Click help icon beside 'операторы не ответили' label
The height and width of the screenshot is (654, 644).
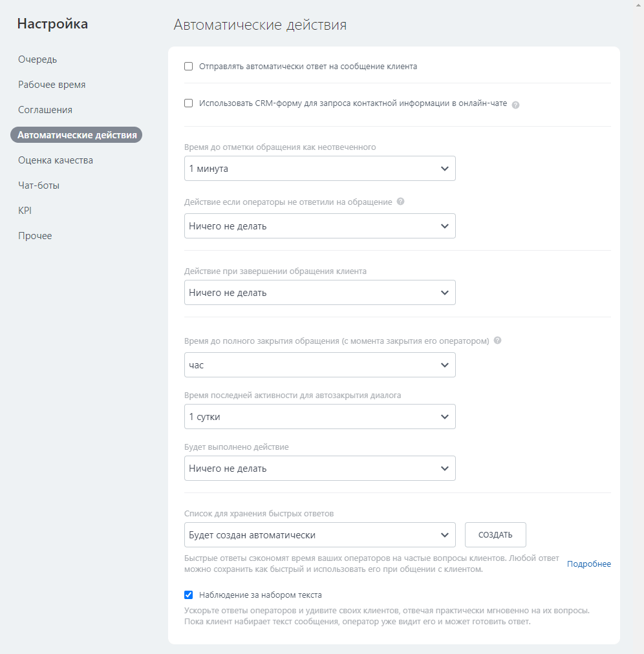point(400,202)
